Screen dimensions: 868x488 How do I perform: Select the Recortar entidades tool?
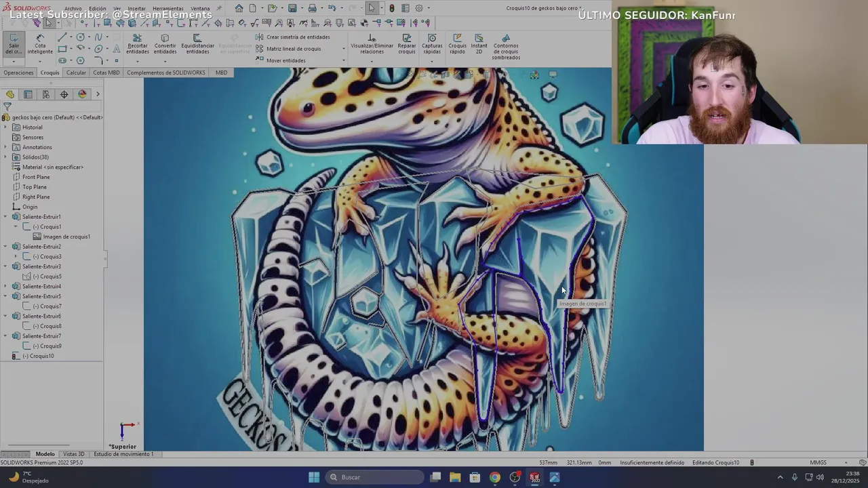[x=137, y=45]
